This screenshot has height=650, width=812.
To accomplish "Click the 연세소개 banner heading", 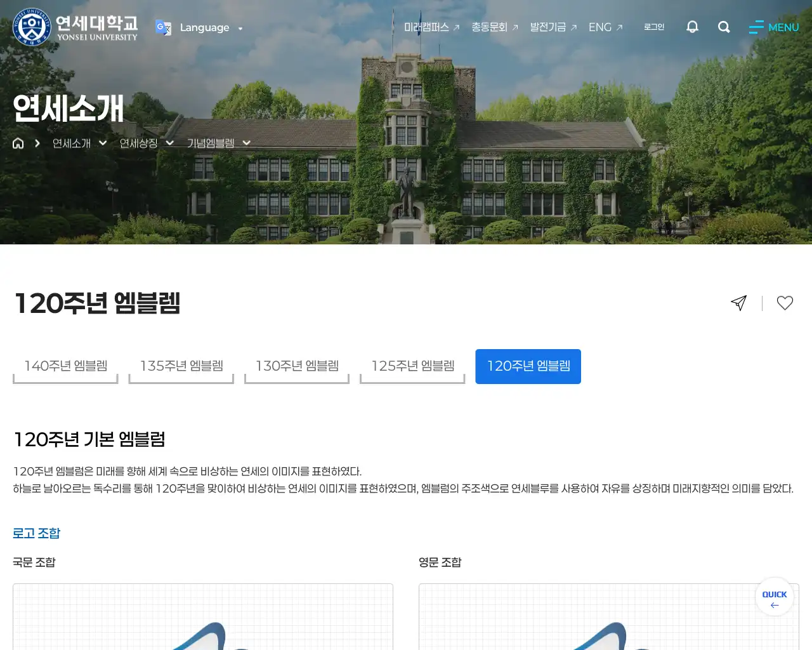I will pos(69,109).
